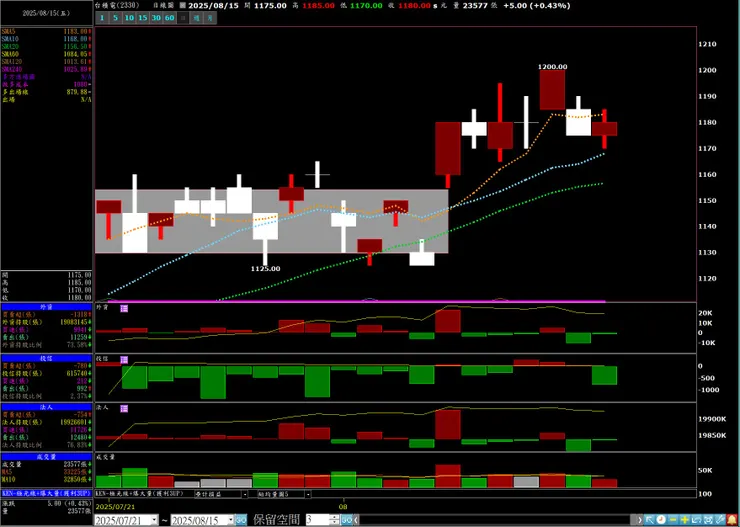Viewport: 740px width, 527px height.
Task: Open the first indicator dropdown in bottom bar
Action: (244, 494)
